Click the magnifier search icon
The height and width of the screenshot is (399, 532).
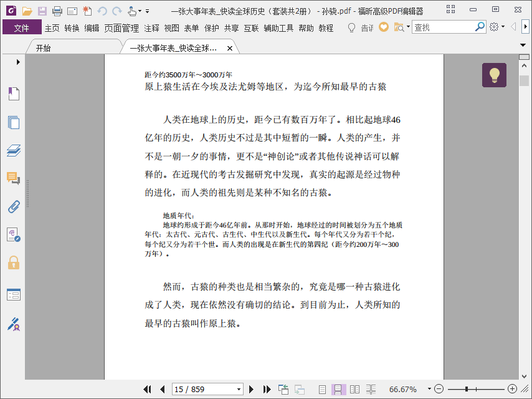[x=480, y=27]
